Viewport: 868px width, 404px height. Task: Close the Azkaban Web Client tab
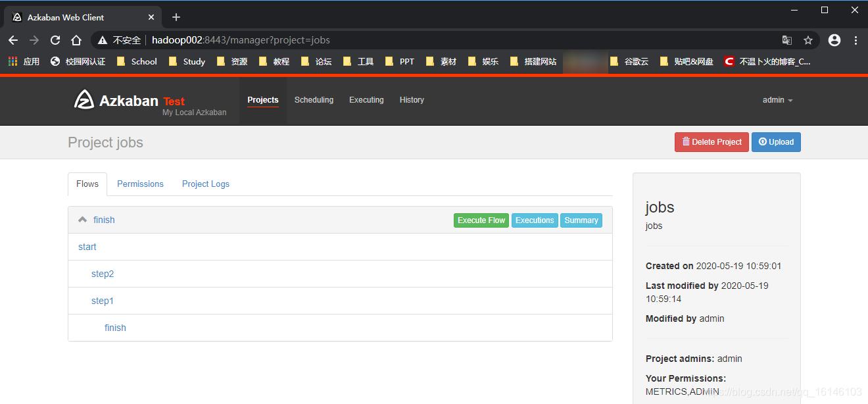tap(151, 17)
